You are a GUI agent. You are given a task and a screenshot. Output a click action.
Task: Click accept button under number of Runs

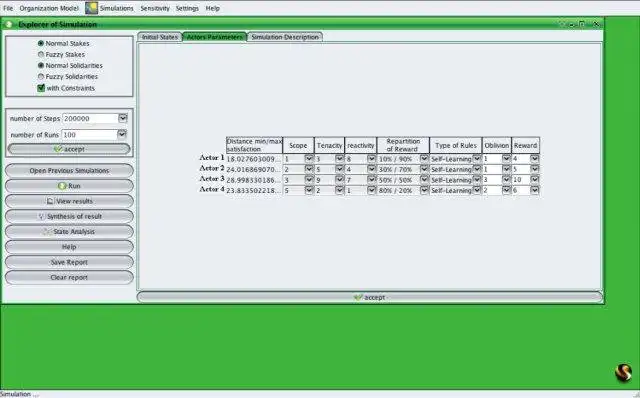(x=69, y=149)
